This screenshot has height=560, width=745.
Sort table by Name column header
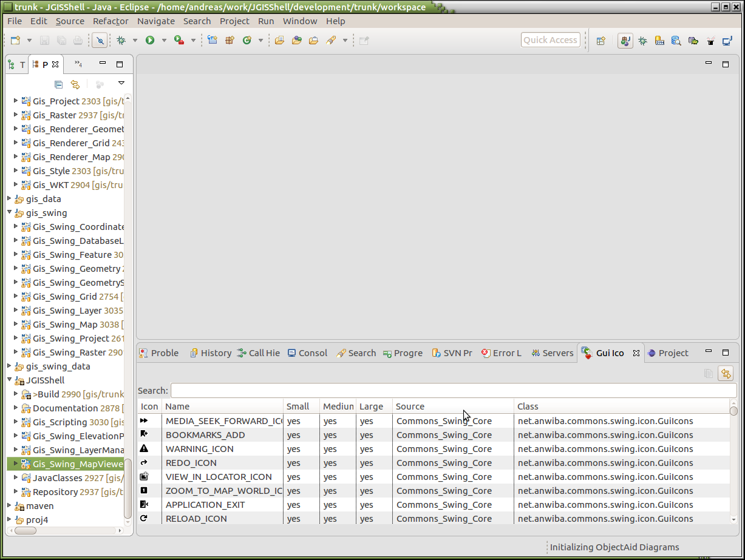tap(222, 407)
